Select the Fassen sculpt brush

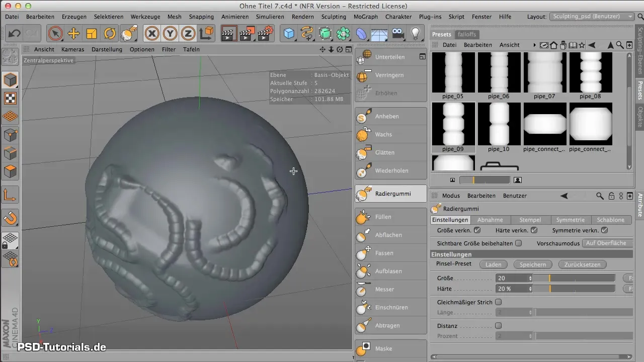(390, 253)
